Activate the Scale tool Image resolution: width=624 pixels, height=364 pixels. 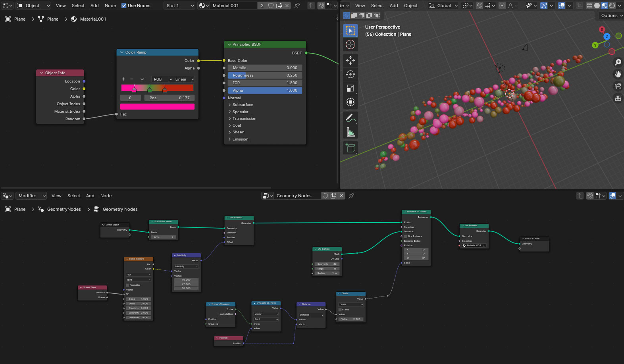coord(350,88)
